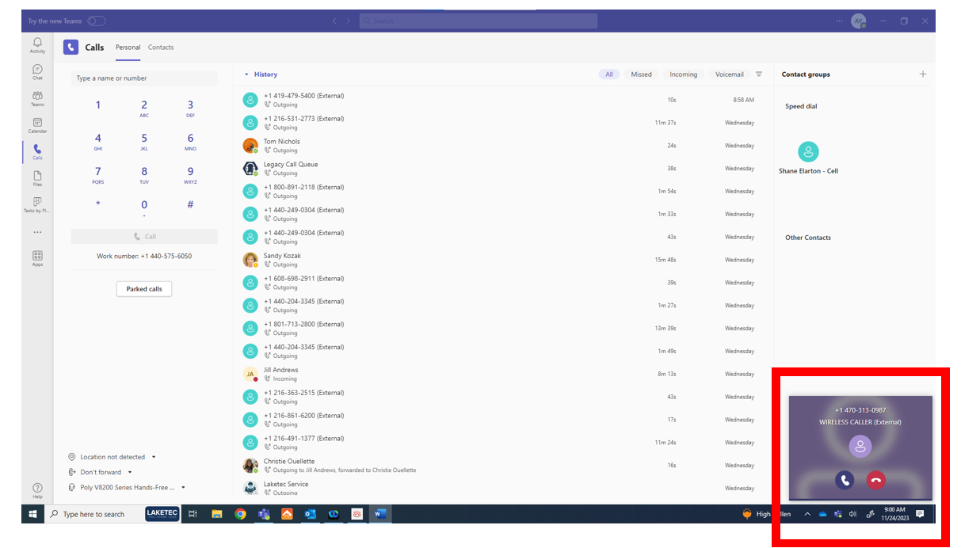
Task: Select the Legacy Call Queue history entry
Action: (504, 169)
